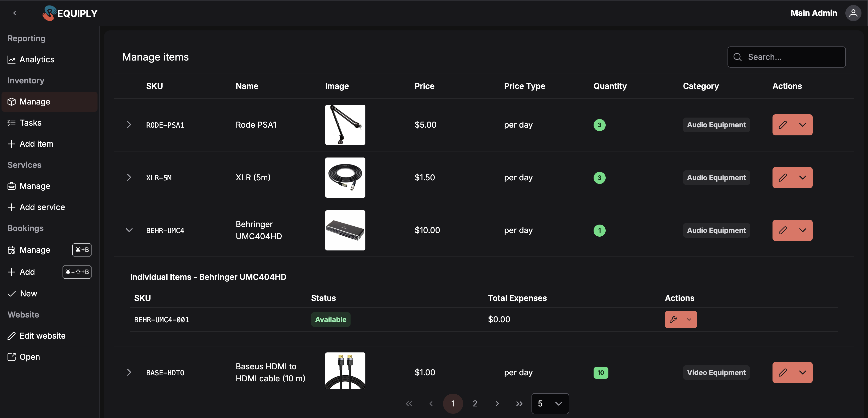
Task: Expand the BASE-HDTO row
Action: coord(129,373)
